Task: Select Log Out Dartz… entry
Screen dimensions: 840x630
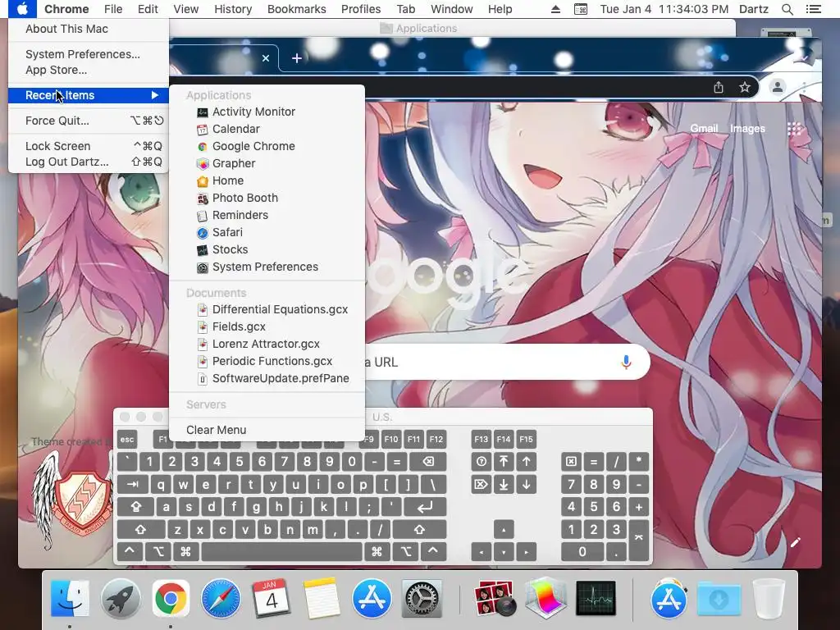Action: pyautogui.click(x=89, y=162)
